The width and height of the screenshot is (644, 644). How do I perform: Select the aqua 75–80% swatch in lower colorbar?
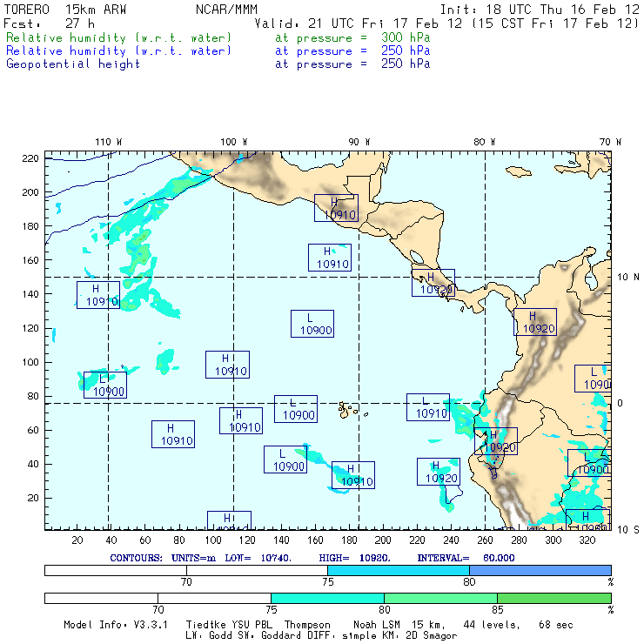(x=327, y=598)
